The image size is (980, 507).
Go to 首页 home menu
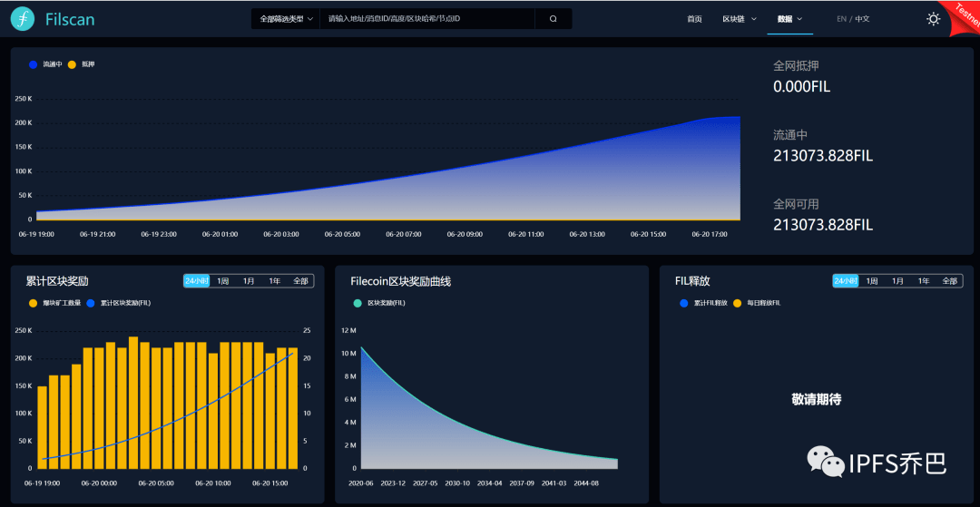(694, 19)
